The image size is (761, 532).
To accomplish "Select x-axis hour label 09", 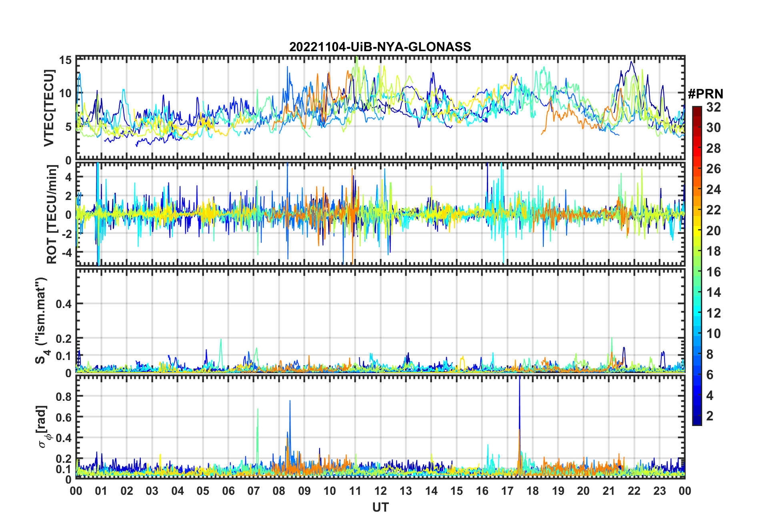I will coord(304,491).
